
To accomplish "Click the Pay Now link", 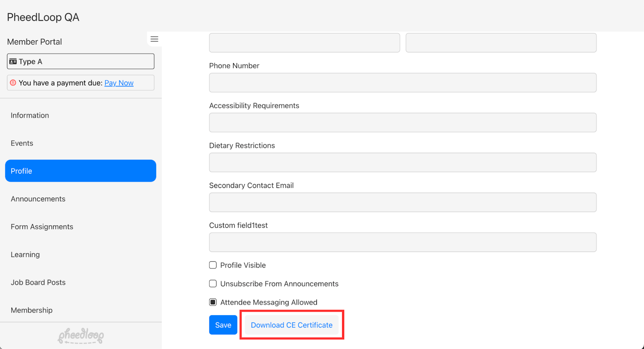I will 119,83.
